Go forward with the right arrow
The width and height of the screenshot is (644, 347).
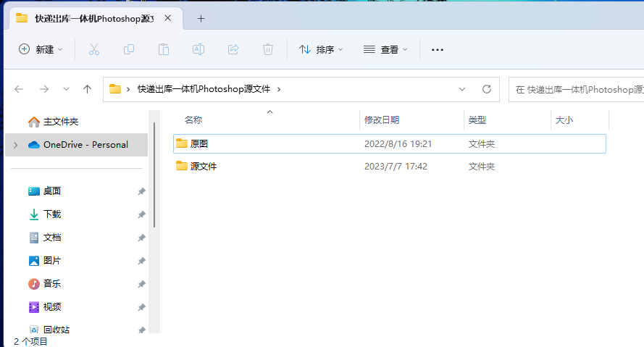(44, 89)
